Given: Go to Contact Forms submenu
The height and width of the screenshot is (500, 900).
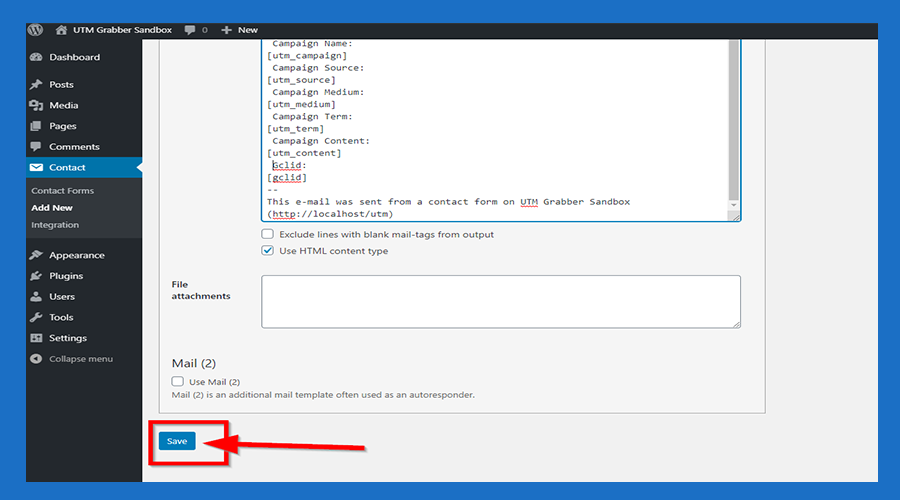Looking at the screenshot, I should tap(62, 191).
